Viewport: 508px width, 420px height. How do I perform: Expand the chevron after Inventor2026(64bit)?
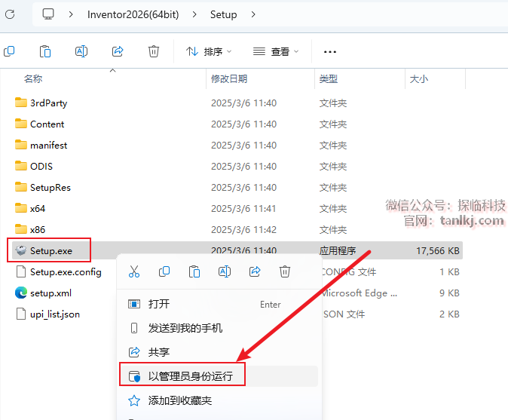[x=194, y=14]
